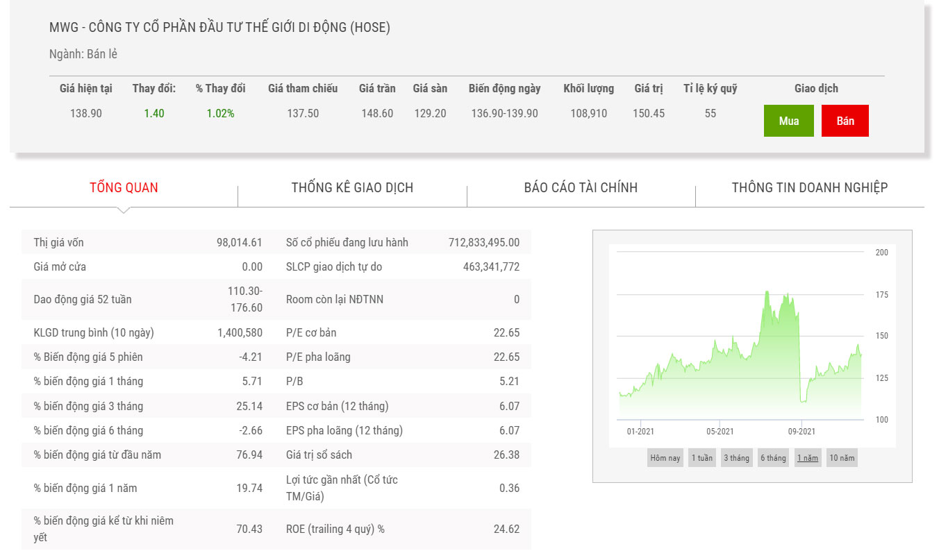Click the 05-2021 label on chart axis
The height and width of the screenshot is (560, 939).
(720, 432)
